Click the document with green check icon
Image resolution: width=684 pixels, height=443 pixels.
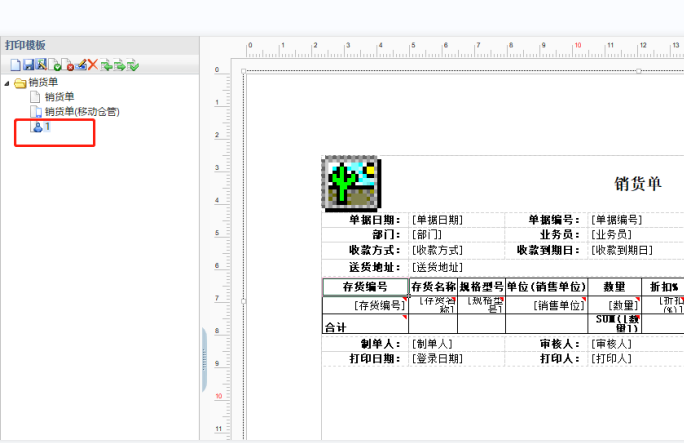click(55, 65)
